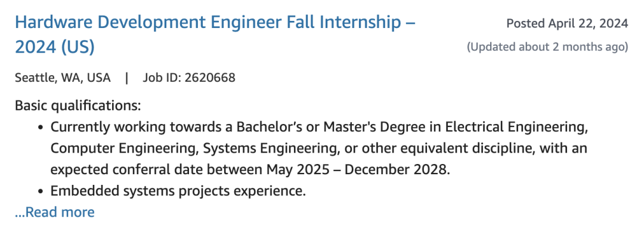Click the "December 2028." date text
644x232 pixels.
point(398,169)
